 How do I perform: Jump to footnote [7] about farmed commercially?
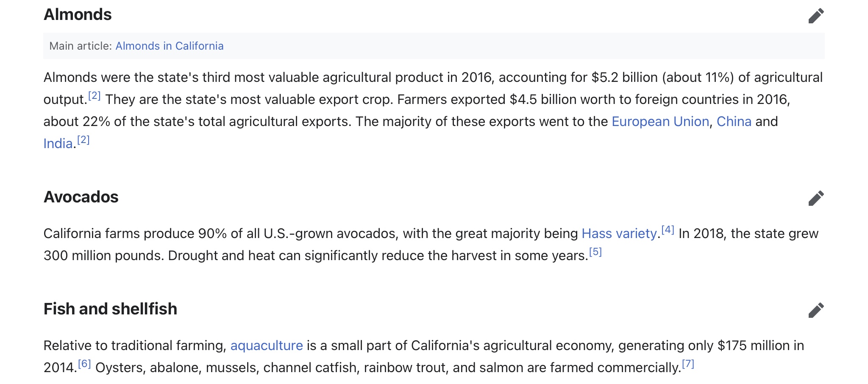point(688,364)
